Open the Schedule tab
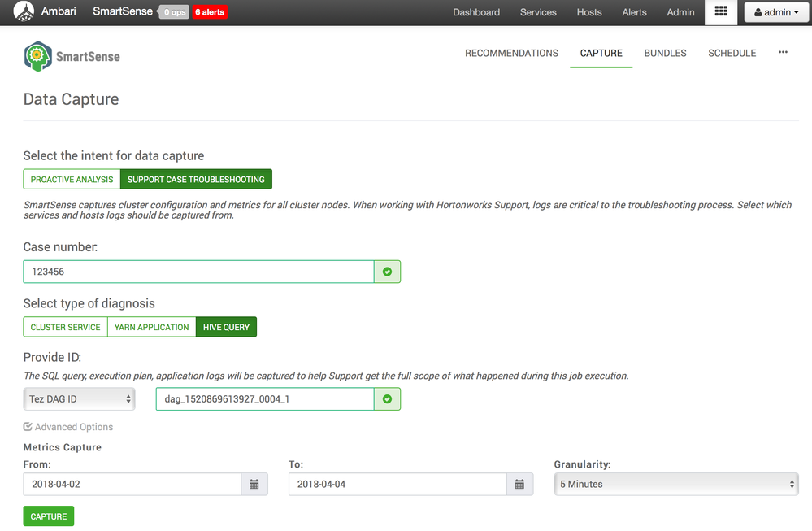The height and width of the screenshot is (531, 812). click(732, 53)
